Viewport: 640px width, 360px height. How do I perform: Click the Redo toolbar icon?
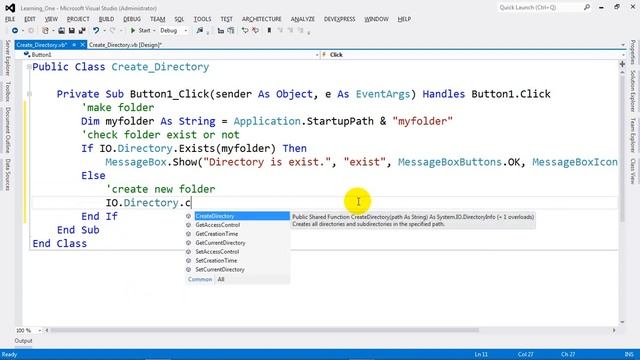pyautogui.click(x=112, y=31)
